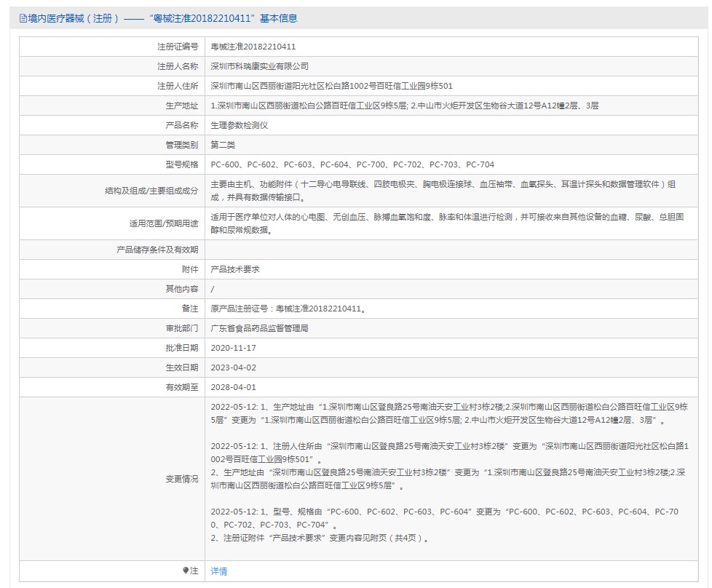712x588 pixels.
Task: Select effective date 2023-04-02
Action: tap(234, 367)
